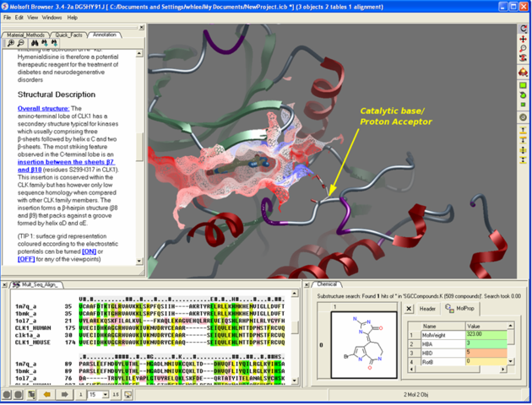Select the red translate/move arrows tool
This screenshot has height=405, width=532.
pos(524,39)
